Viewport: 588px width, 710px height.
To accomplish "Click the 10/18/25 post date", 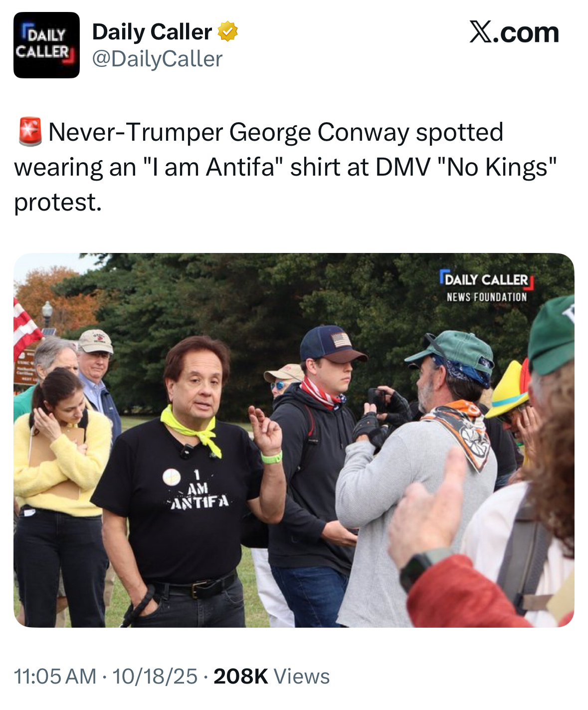I will 155,677.
